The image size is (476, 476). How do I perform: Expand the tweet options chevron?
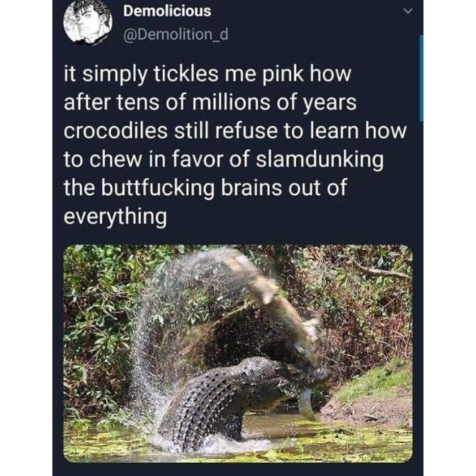pyautogui.click(x=408, y=11)
